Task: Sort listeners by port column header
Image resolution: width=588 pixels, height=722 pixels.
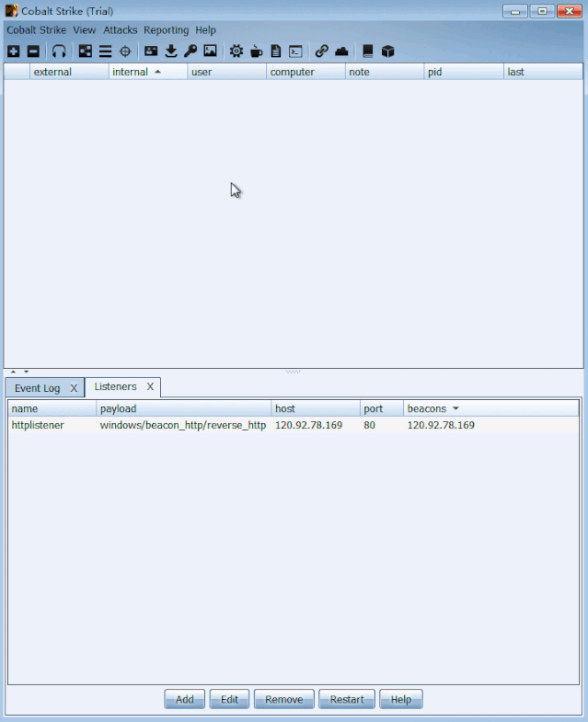Action: 382,409
